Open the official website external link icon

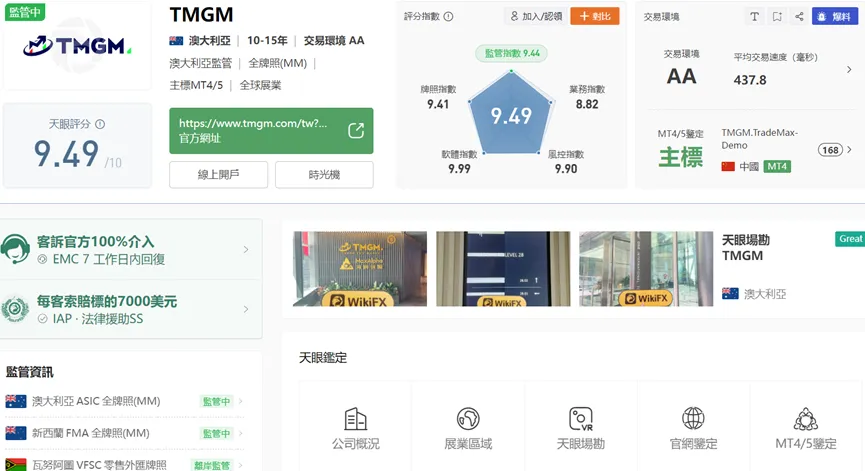click(356, 130)
